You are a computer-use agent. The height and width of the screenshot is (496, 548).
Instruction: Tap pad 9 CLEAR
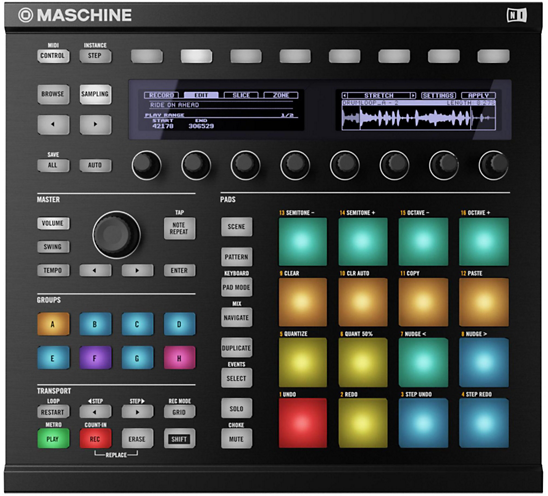(303, 302)
